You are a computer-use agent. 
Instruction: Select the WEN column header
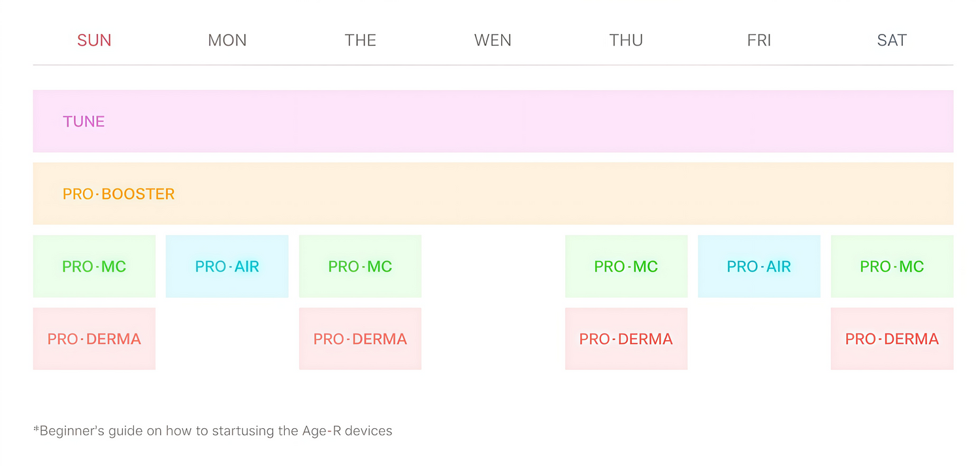pos(493,40)
